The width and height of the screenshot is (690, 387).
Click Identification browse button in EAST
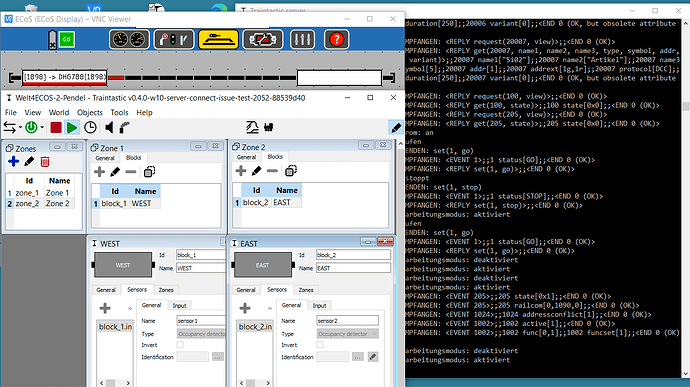coord(358,357)
